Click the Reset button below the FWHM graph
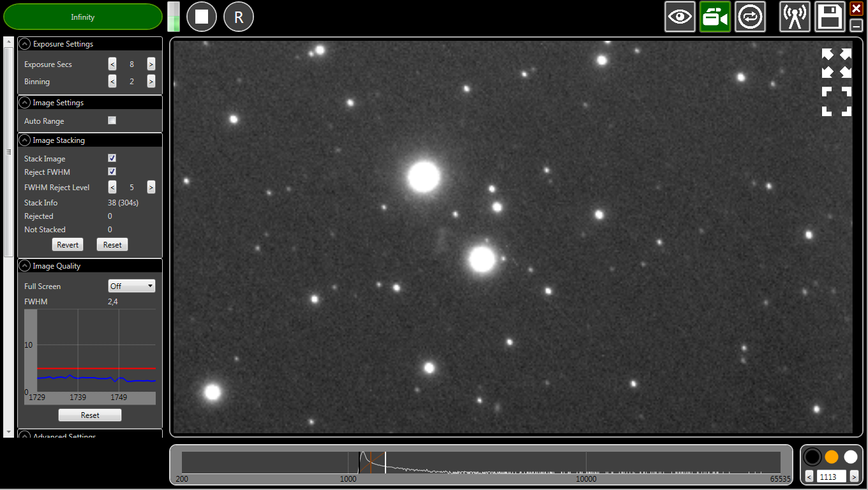 click(x=90, y=415)
